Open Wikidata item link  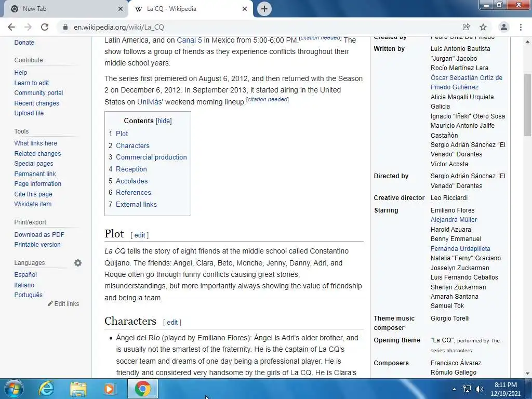33,204
